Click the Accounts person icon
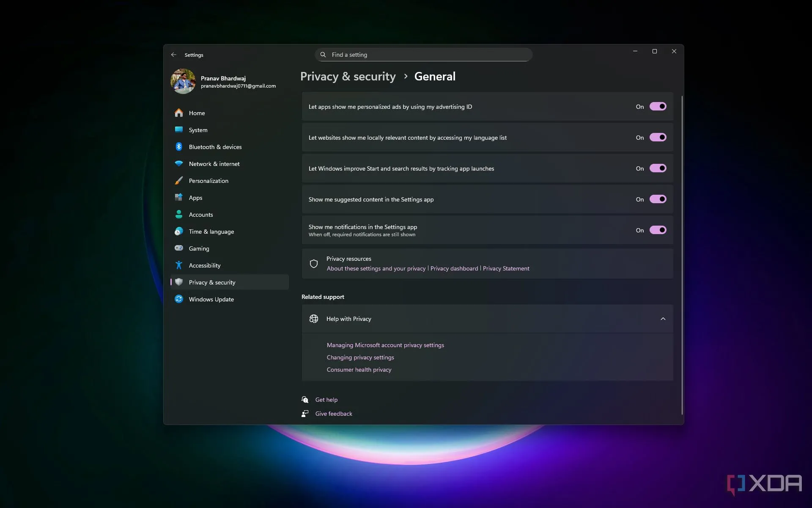The width and height of the screenshot is (812, 508). [x=179, y=215]
